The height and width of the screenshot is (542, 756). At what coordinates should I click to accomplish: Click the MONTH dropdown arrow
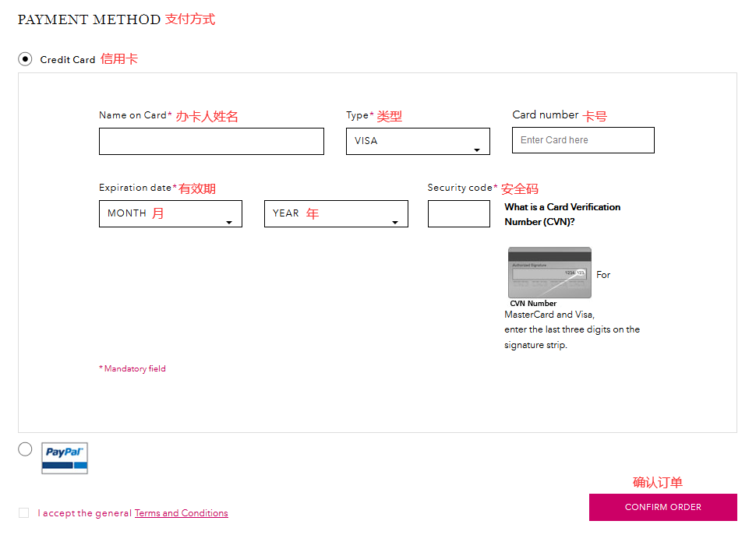(x=229, y=222)
